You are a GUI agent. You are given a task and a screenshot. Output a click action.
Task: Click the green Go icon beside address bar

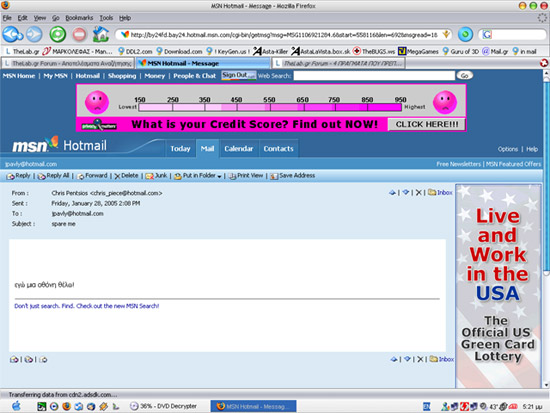click(x=465, y=34)
